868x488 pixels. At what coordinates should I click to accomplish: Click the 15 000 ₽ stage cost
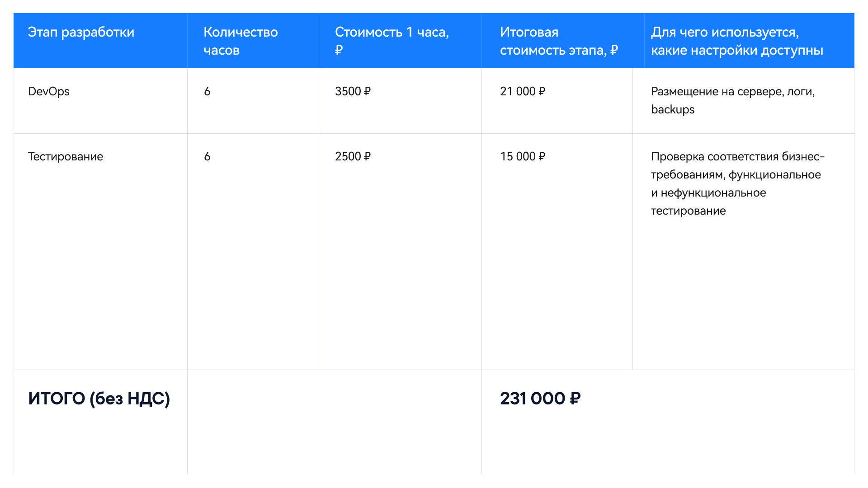point(522,156)
